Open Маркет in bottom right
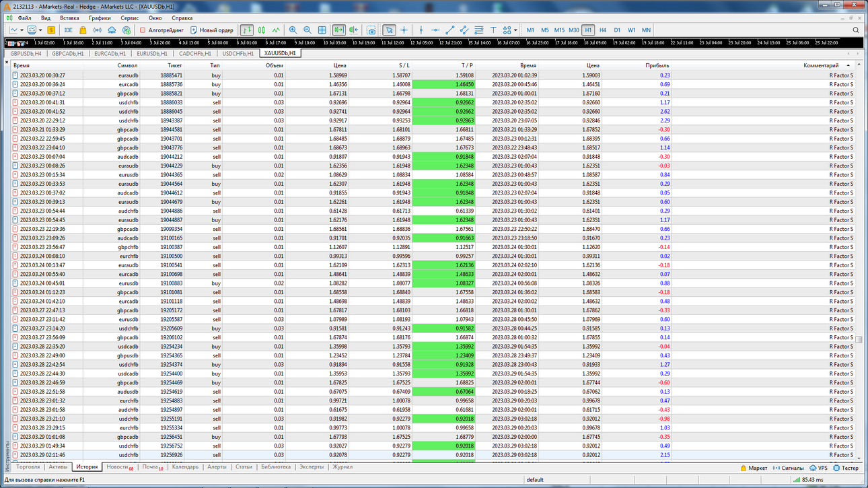 point(754,468)
